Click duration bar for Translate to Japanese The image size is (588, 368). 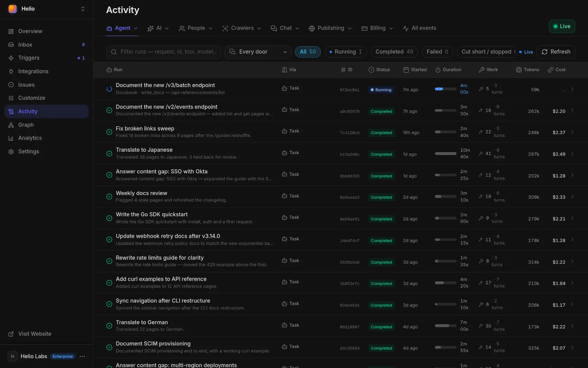[446, 153]
